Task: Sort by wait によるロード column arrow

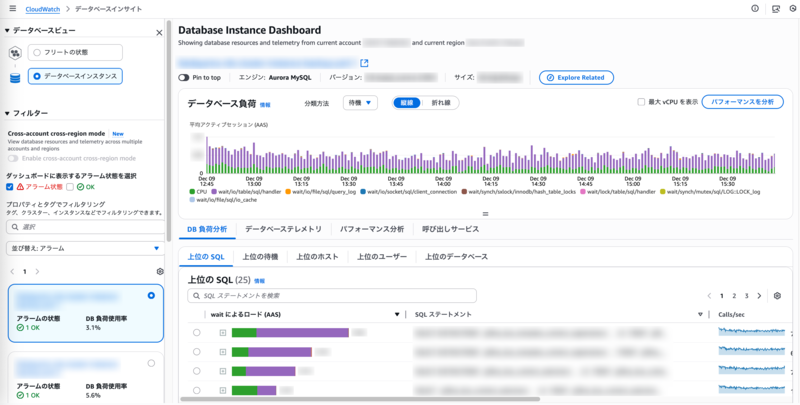Action: pyautogui.click(x=397, y=315)
